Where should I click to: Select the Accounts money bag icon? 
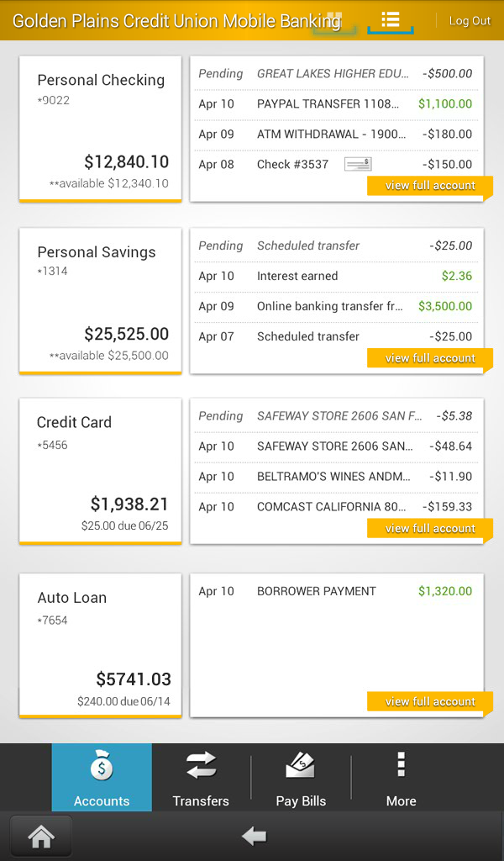101,766
